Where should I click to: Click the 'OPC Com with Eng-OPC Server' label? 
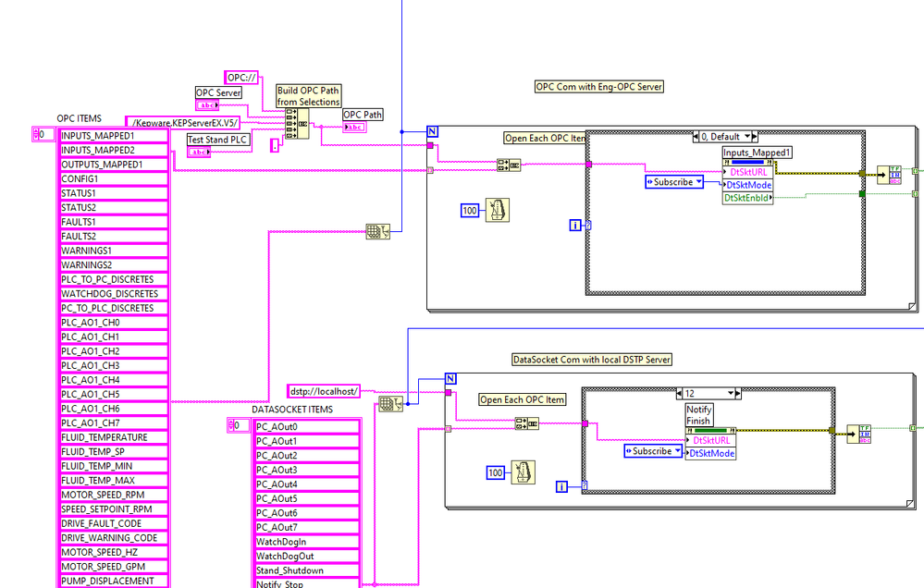[599, 87]
